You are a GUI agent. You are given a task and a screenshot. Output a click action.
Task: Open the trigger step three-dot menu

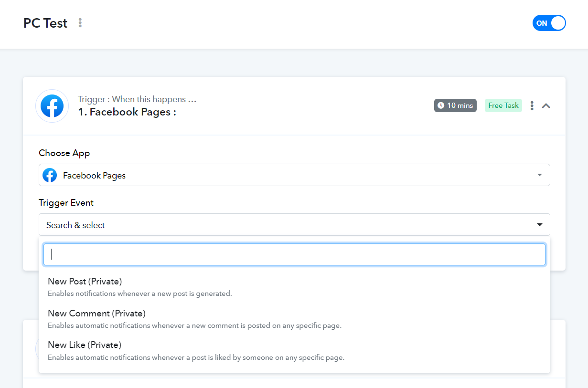[x=532, y=106]
